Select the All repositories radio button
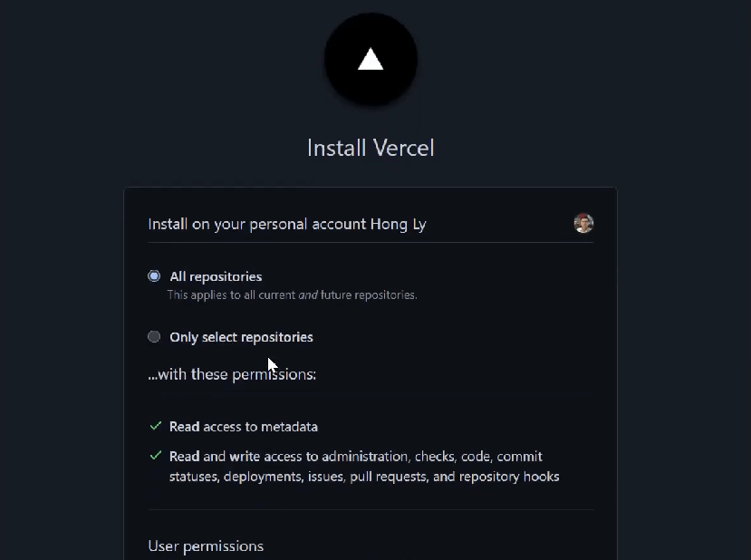This screenshot has width=751, height=560. coord(154,276)
